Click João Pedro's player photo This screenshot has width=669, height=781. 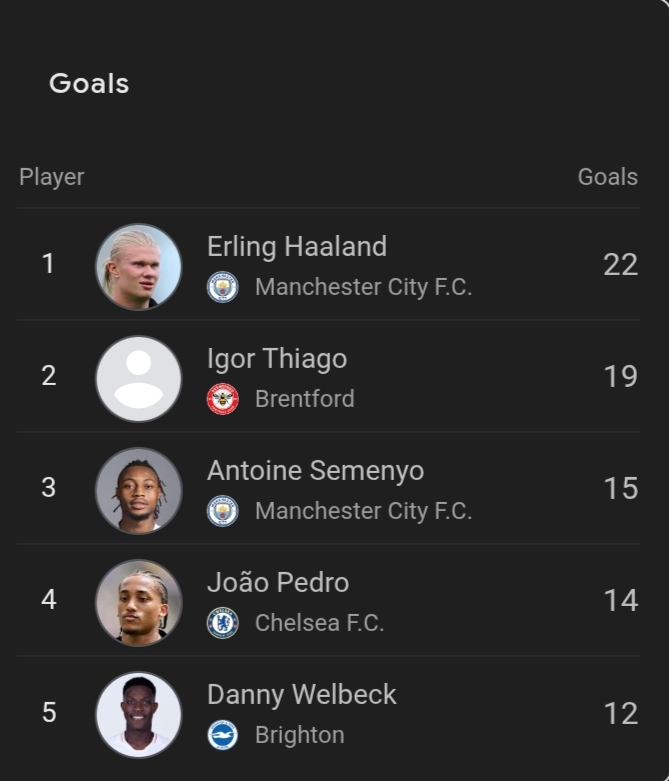click(138, 602)
